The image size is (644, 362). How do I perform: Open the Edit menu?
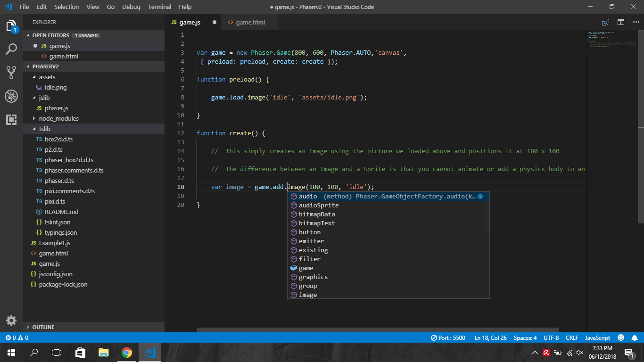[41, 7]
